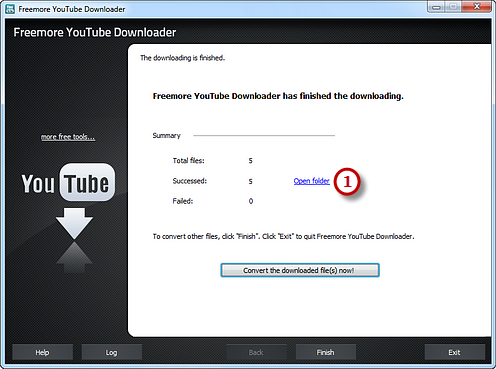View the Log
This screenshot has height=369, width=496.
[112, 352]
